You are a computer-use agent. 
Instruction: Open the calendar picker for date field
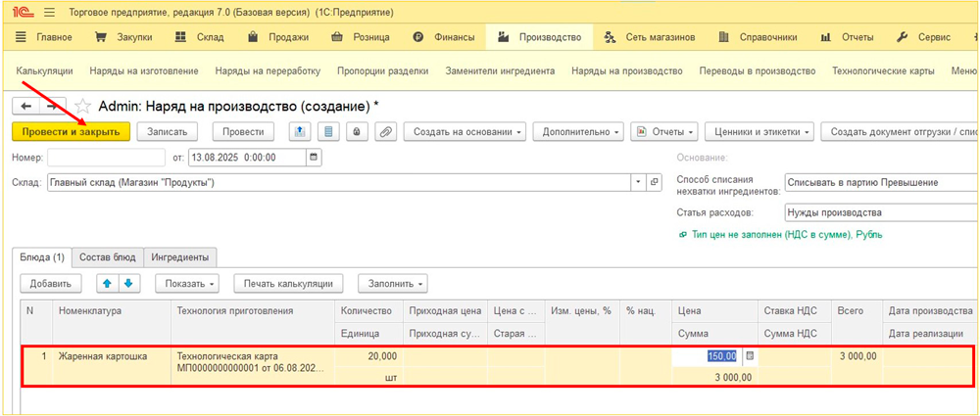pos(314,157)
